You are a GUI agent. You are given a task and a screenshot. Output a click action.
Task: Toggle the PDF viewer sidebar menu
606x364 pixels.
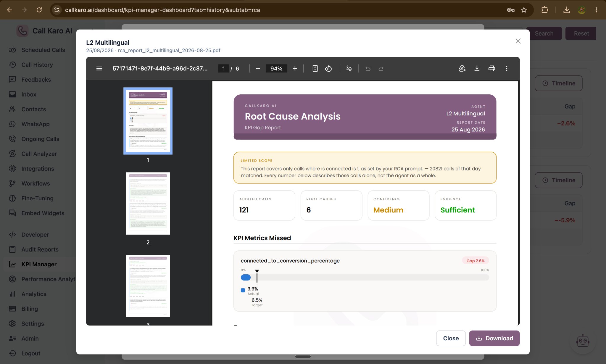[x=99, y=69]
